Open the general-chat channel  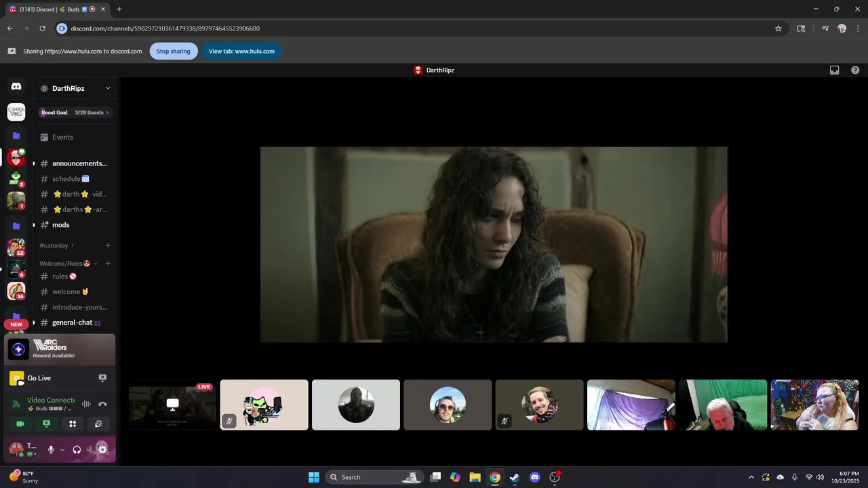pos(75,323)
